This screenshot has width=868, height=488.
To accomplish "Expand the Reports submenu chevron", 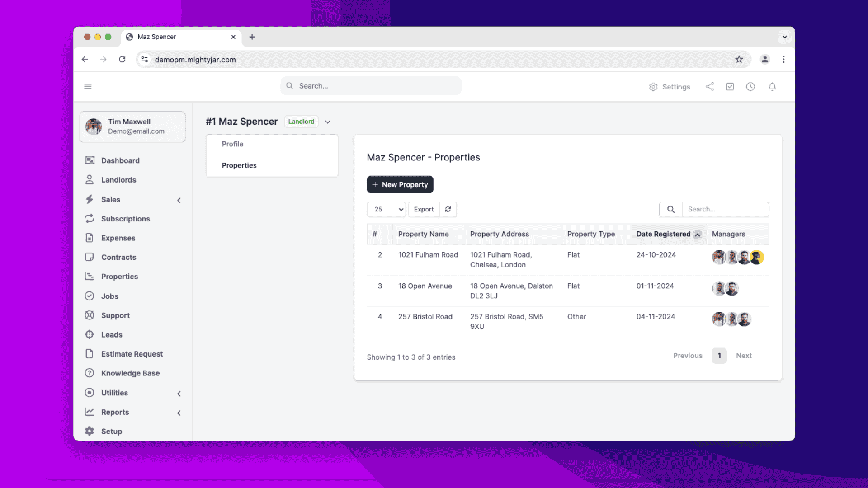I will pyautogui.click(x=179, y=413).
